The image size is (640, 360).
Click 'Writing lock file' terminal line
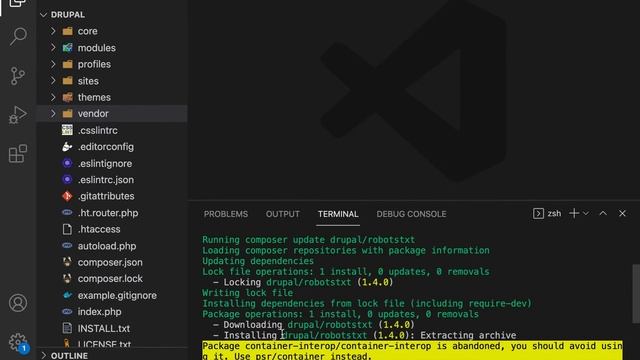coord(247,293)
